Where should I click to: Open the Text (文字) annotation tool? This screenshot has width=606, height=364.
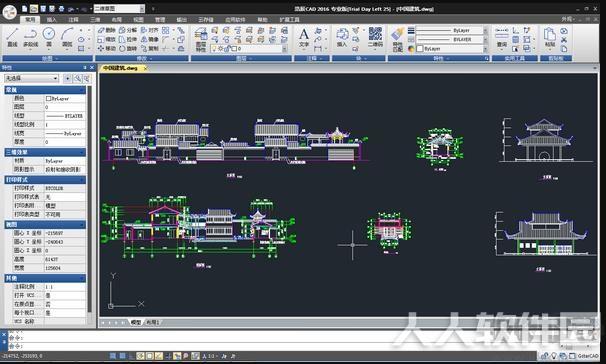tap(304, 38)
